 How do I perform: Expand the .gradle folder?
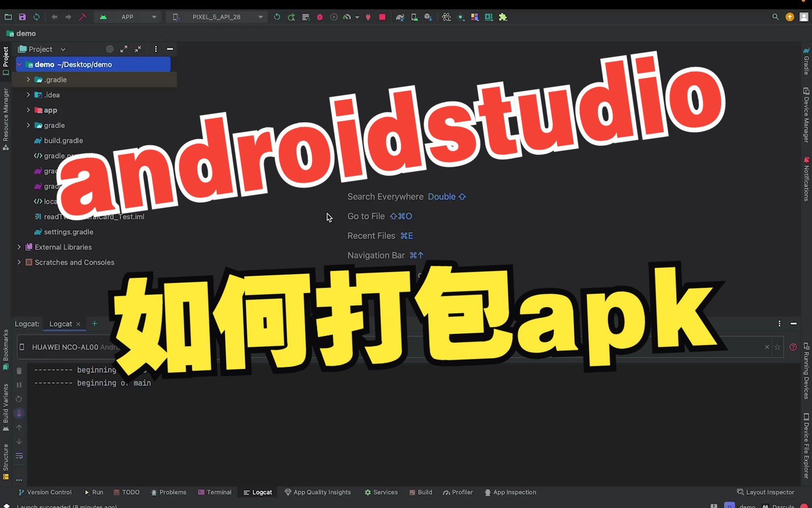tap(28, 79)
